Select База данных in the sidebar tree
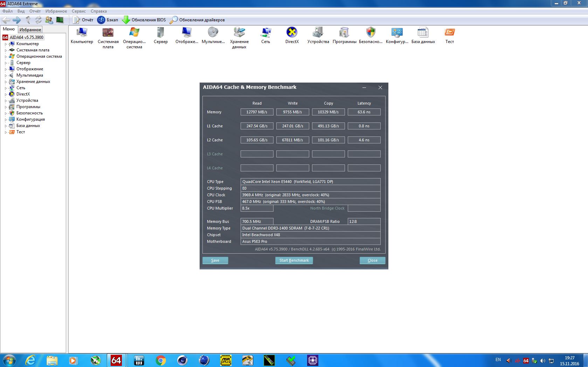Image resolution: width=588 pixels, height=367 pixels. [28, 126]
